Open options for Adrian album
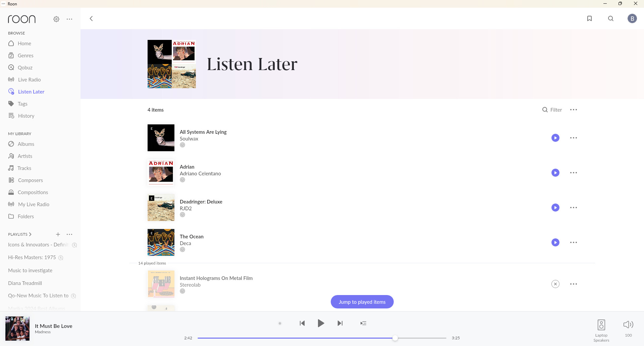 pyautogui.click(x=574, y=173)
